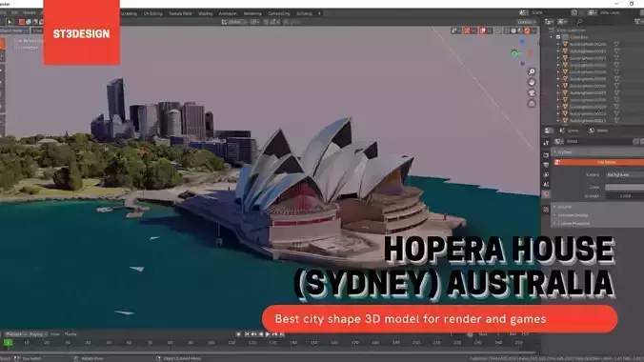Click the World background Color swatch
644x362 pixels.
click(x=625, y=188)
